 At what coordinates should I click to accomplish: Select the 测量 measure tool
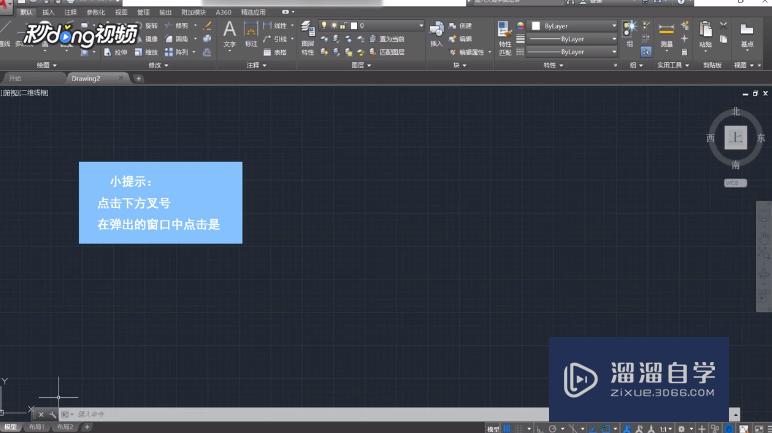coord(666,33)
